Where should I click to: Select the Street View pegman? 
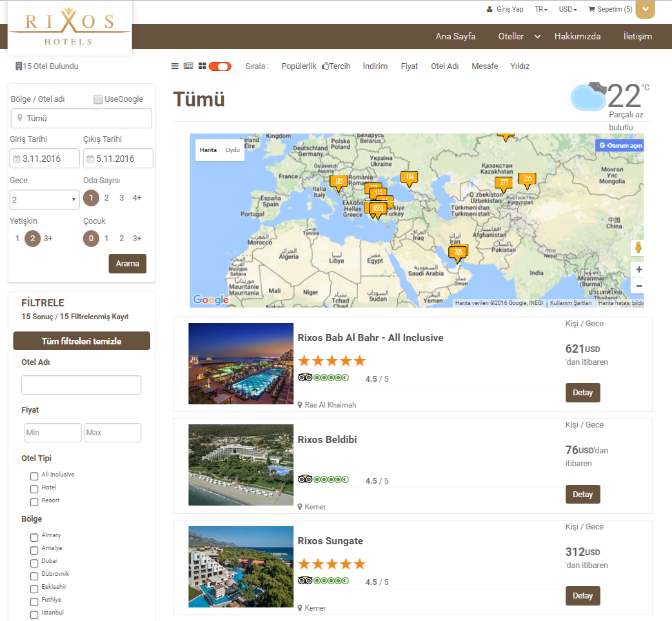tap(638, 247)
